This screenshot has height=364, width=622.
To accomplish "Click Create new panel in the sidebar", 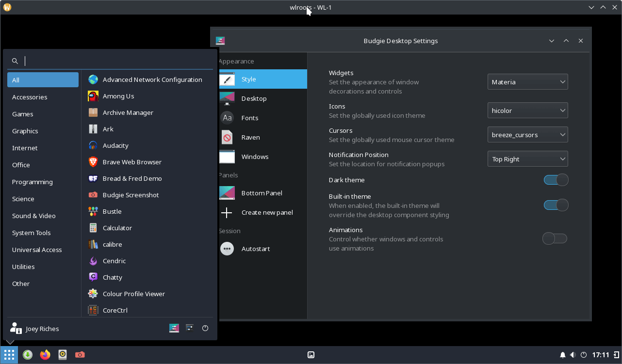I will tap(263, 212).
